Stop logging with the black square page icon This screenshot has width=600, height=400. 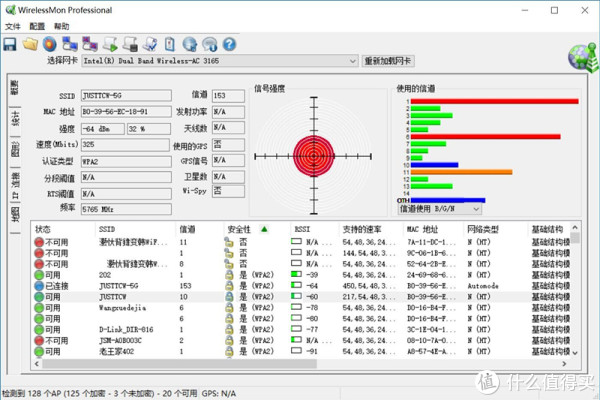click(x=130, y=44)
